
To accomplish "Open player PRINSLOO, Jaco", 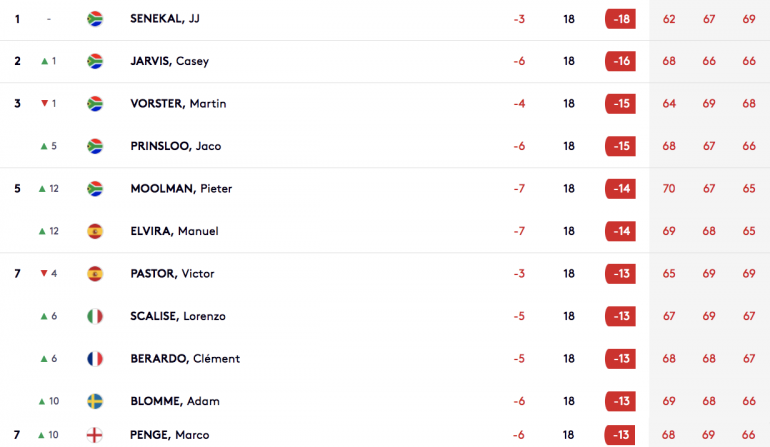I will pyautogui.click(x=176, y=146).
